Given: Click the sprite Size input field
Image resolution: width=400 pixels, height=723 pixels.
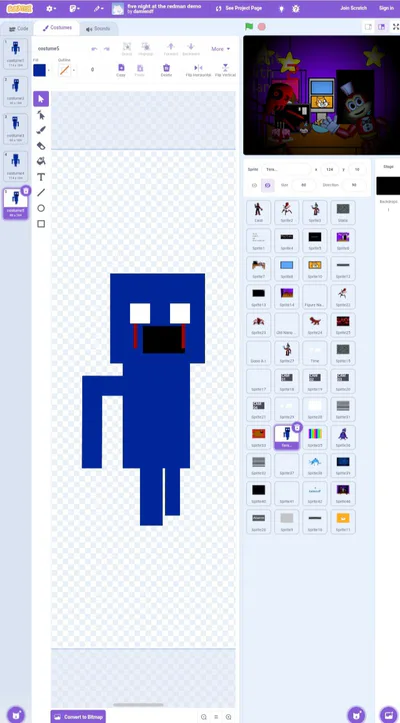Looking at the screenshot, I should 303,185.
